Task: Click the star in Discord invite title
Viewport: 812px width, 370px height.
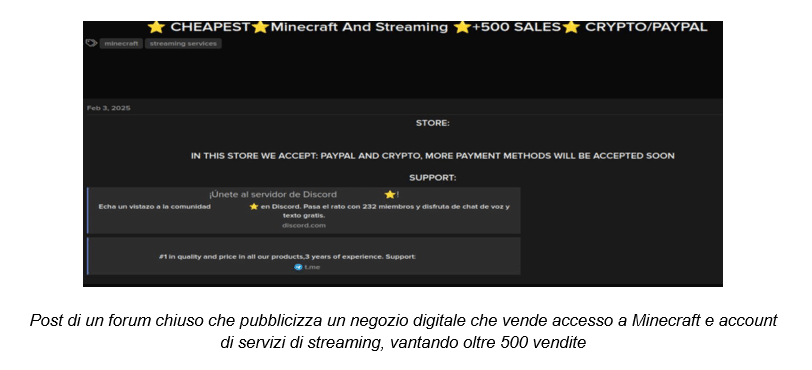Action: (x=390, y=194)
